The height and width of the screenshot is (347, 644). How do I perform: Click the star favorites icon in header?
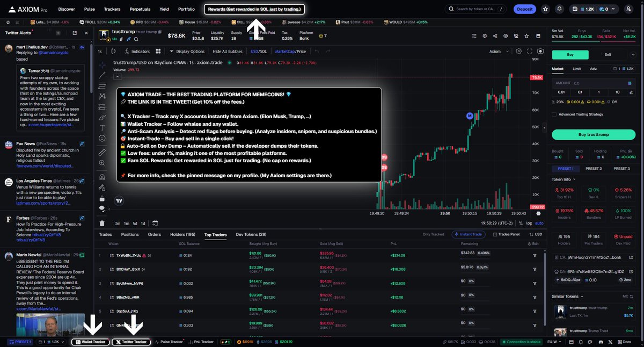pyautogui.click(x=545, y=9)
